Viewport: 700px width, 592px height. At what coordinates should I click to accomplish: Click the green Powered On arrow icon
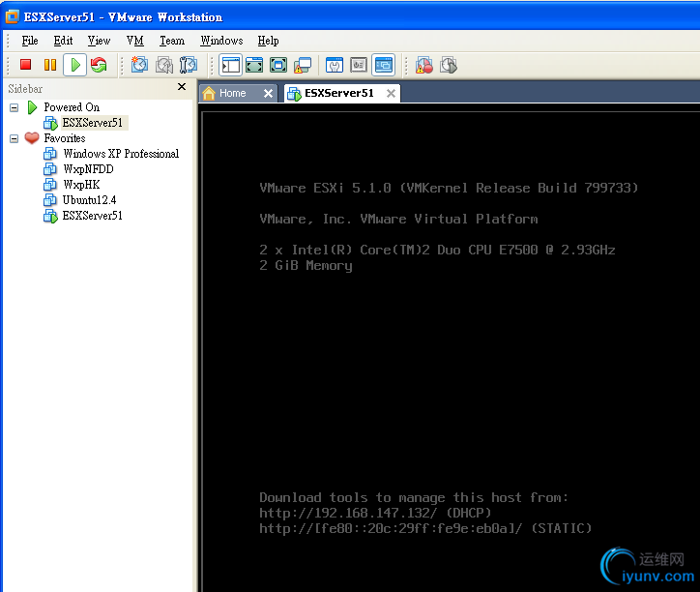pyautogui.click(x=32, y=107)
